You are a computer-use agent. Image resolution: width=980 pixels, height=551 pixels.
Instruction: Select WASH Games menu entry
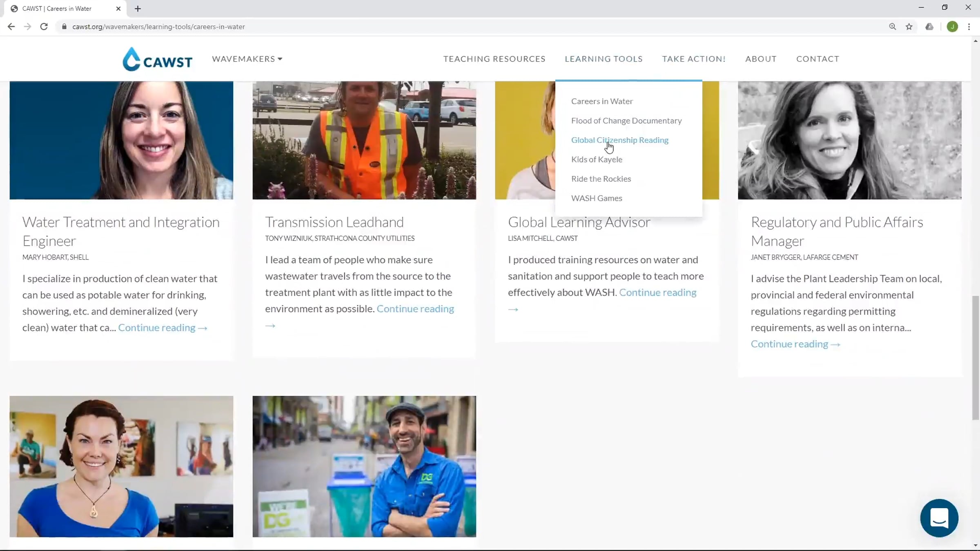[x=597, y=198]
